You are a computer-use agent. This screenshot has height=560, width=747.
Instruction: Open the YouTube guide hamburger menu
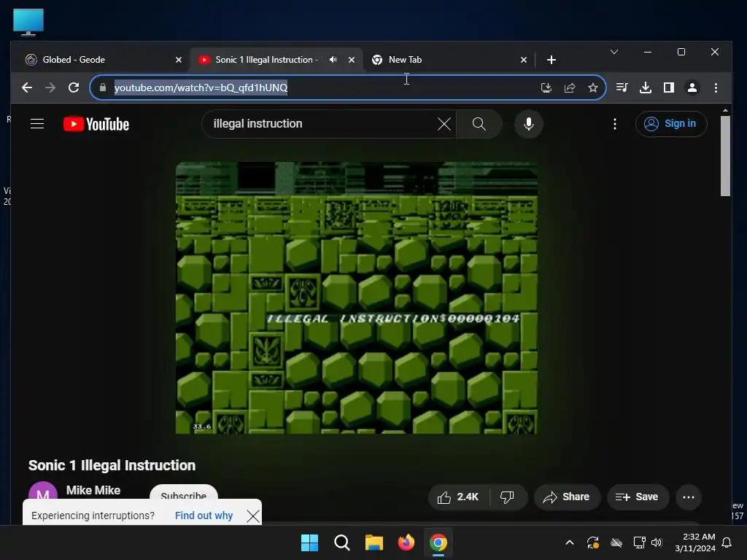[37, 124]
